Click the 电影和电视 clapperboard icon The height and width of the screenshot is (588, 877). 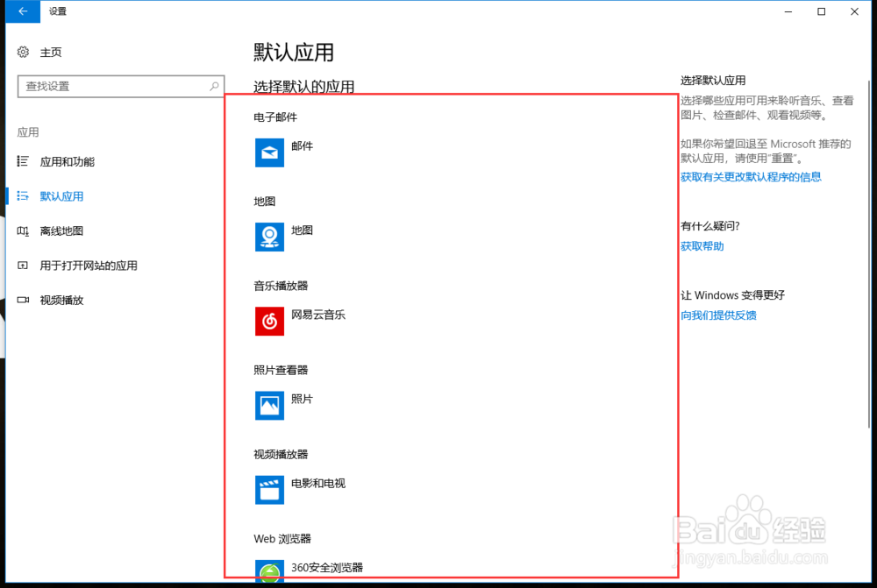[x=269, y=490]
